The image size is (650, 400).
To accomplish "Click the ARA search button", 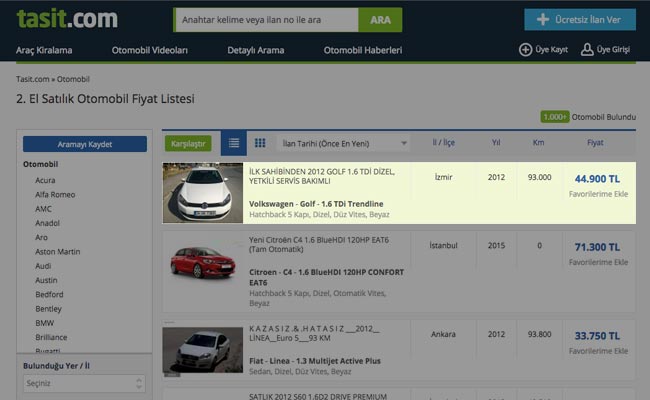I will 380,20.
